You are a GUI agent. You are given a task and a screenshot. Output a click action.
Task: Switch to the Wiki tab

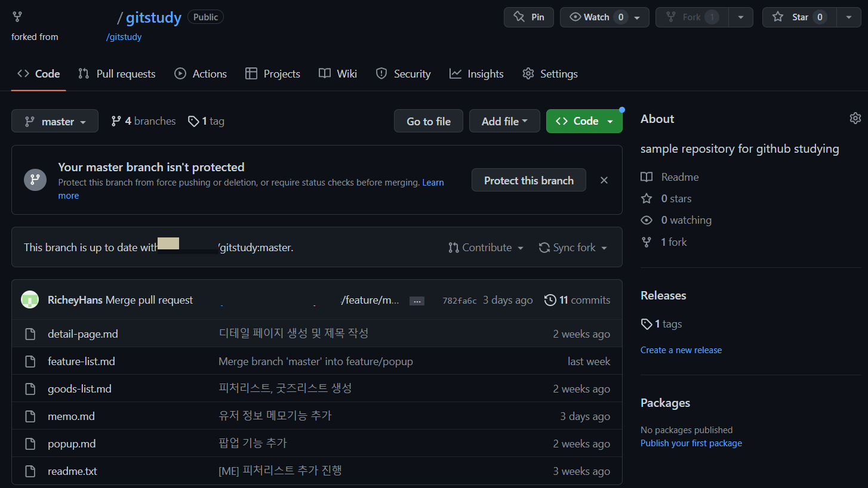pyautogui.click(x=338, y=74)
